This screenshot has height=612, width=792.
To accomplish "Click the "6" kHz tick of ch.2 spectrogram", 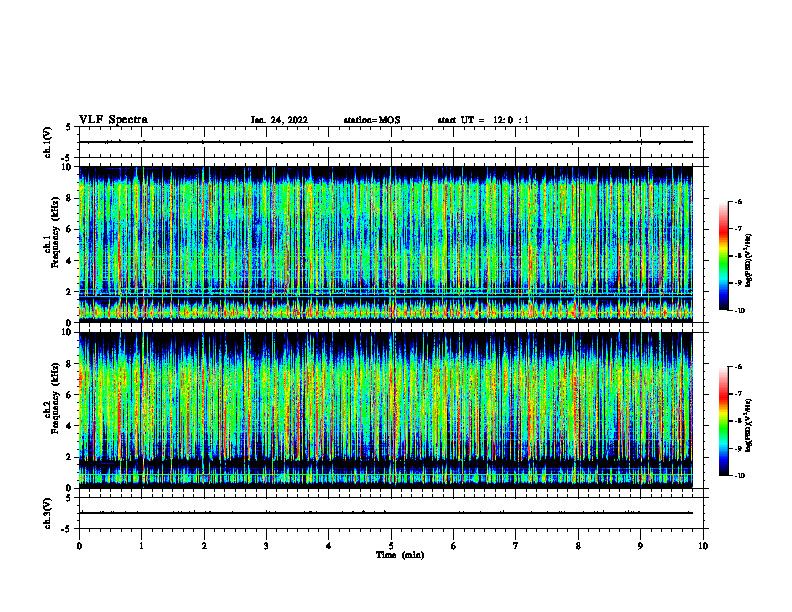I will (x=70, y=395).
